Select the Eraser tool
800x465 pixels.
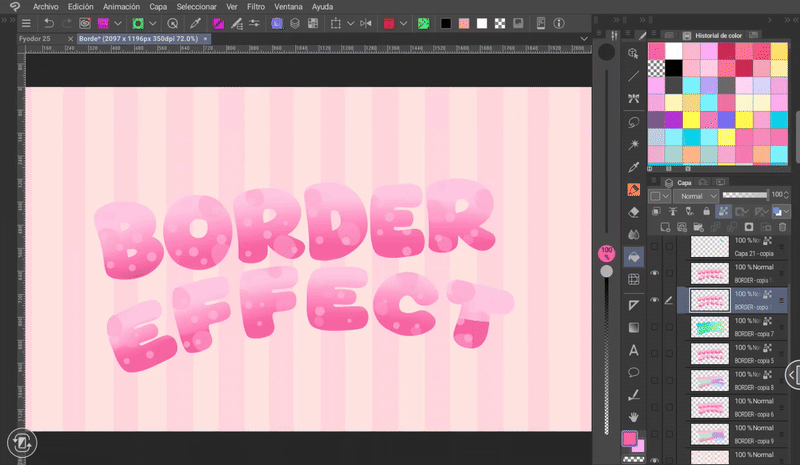pyautogui.click(x=633, y=211)
